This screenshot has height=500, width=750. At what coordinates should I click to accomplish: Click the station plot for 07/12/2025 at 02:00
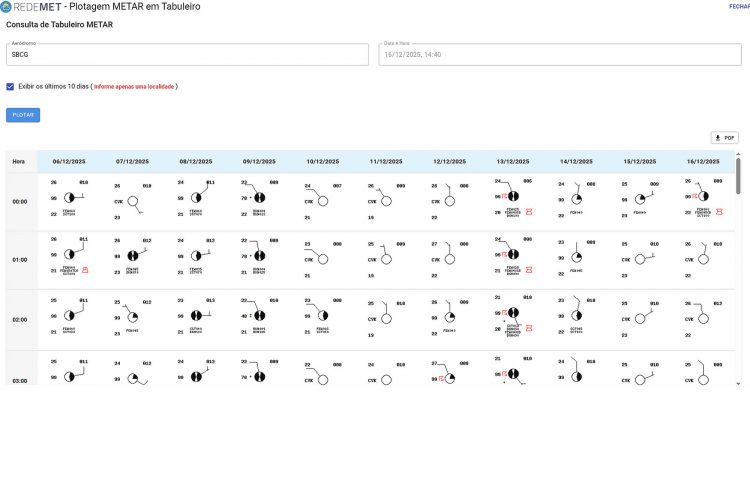click(x=133, y=316)
